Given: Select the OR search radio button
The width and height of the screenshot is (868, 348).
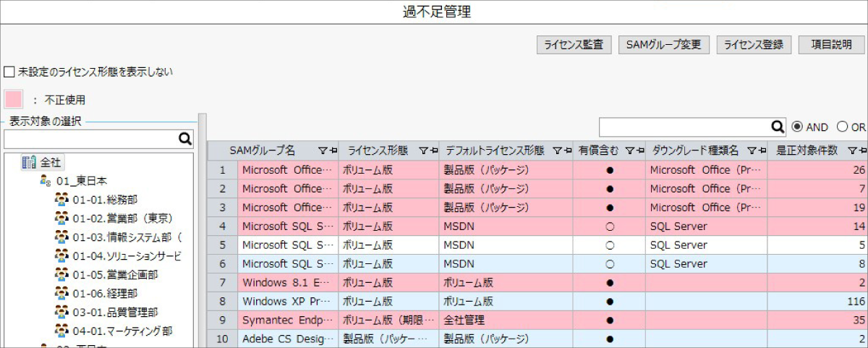Looking at the screenshot, I should point(842,127).
